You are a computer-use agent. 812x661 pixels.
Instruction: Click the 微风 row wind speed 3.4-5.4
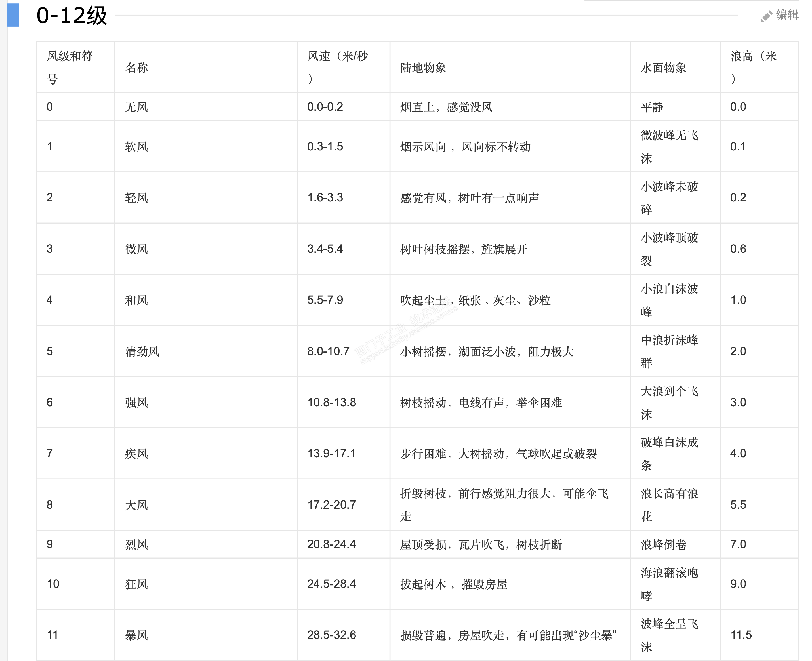325,249
